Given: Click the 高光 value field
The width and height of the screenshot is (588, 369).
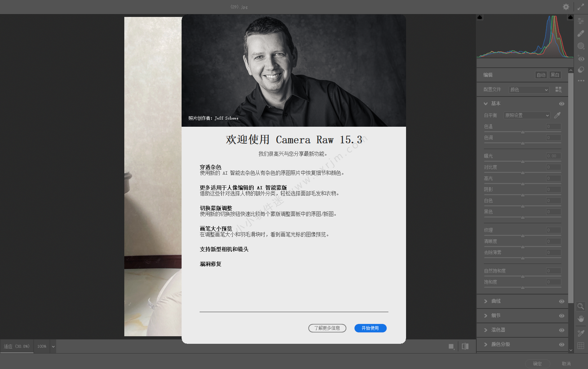Looking at the screenshot, I should 553,178.
